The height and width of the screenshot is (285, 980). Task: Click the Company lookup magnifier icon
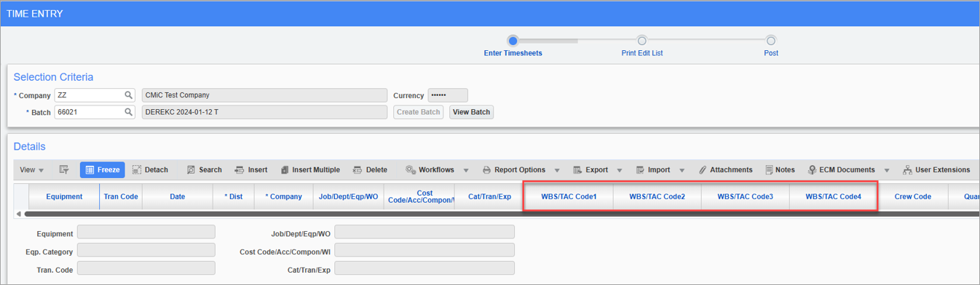click(129, 95)
